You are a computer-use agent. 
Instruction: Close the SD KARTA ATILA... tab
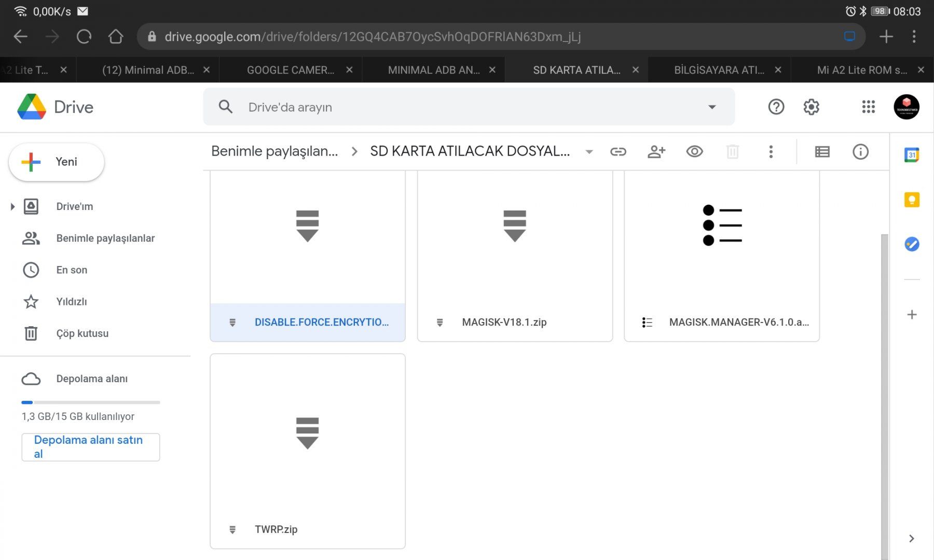pos(635,69)
